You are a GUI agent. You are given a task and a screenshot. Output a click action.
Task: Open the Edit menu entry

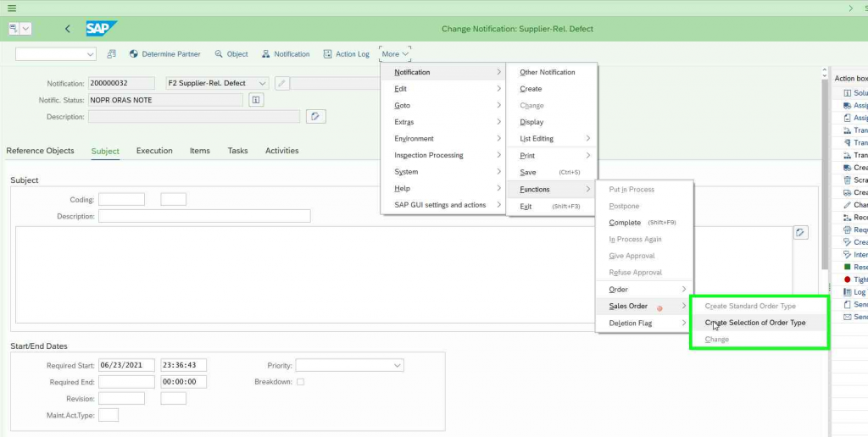tap(442, 89)
